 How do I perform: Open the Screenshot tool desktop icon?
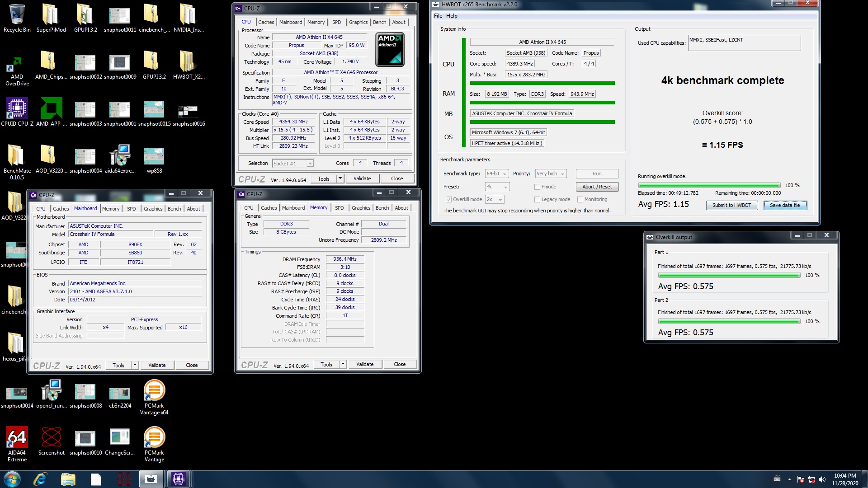tap(51, 441)
